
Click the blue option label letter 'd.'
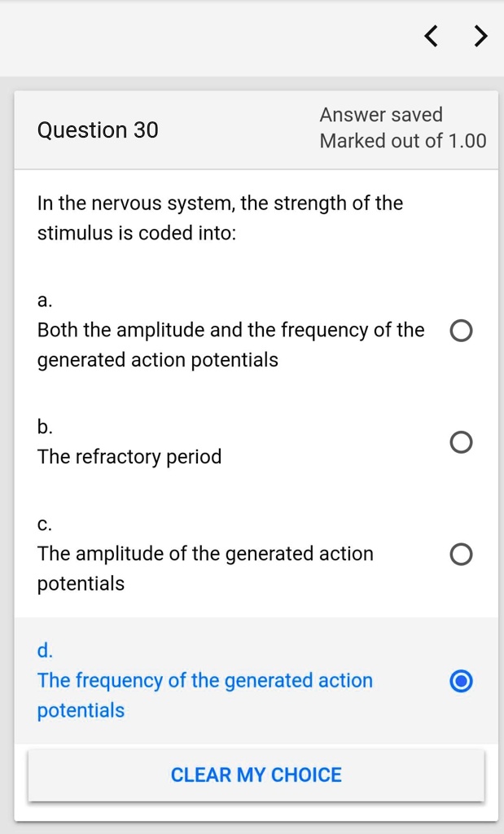44,650
